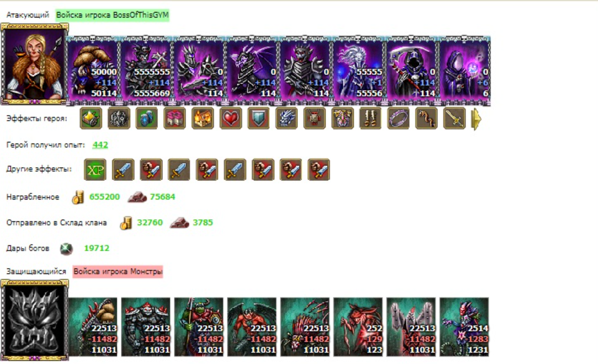Click the red heart hero effect icon
This screenshot has height=364, width=598.
coord(231,119)
